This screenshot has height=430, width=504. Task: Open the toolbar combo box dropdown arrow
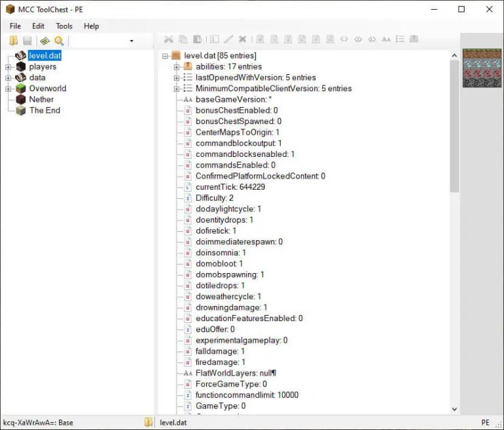pos(131,41)
